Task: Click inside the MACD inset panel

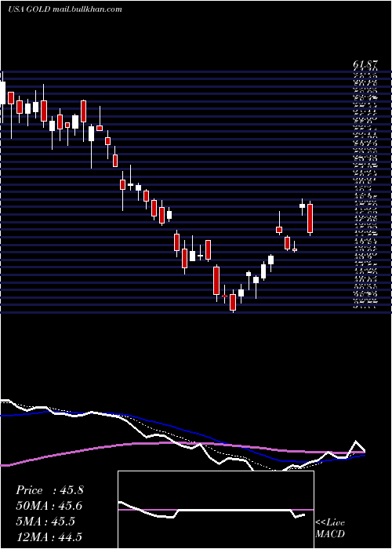Action: pos(216,510)
